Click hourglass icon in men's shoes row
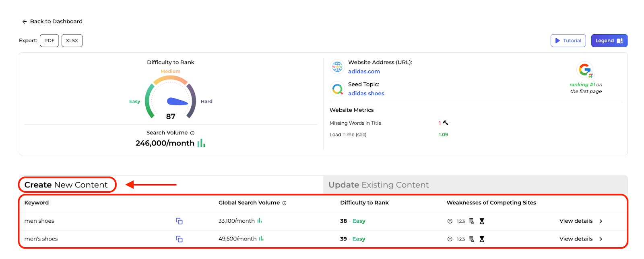Image resolution: width=644 pixels, height=259 pixels. tap(482, 239)
